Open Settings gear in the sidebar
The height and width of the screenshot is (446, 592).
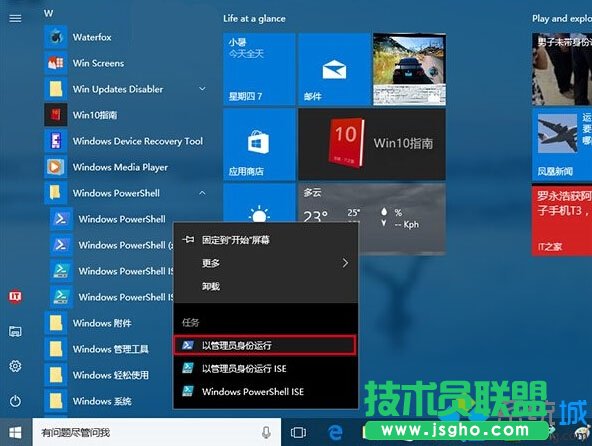(15, 366)
